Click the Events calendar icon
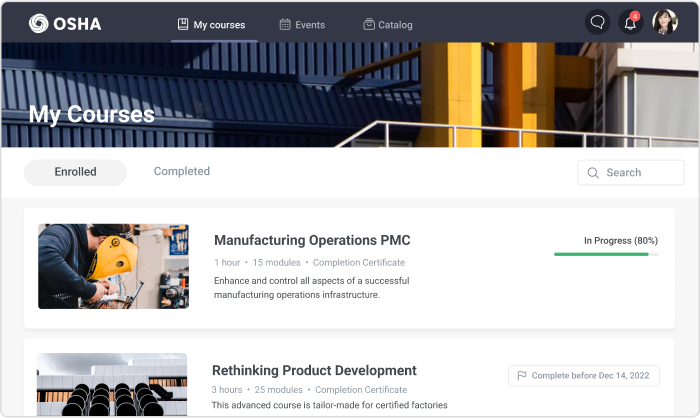The width and height of the screenshot is (700, 418). click(285, 24)
